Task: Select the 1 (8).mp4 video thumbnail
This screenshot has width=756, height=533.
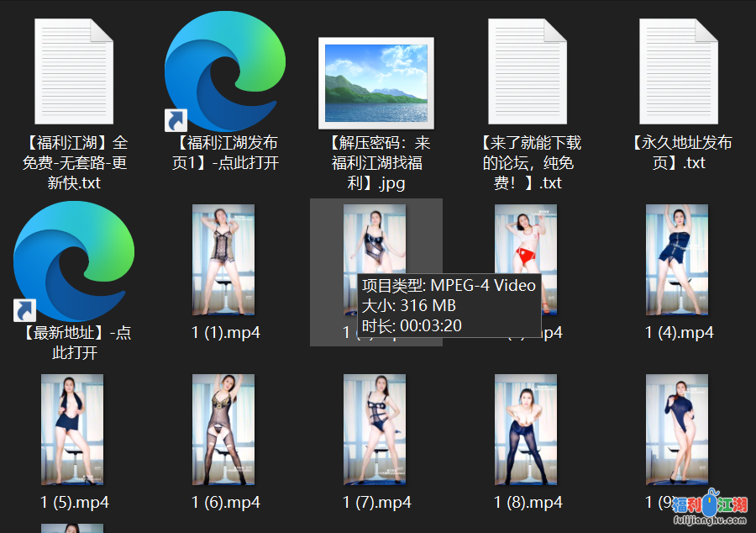Action: pos(526,430)
